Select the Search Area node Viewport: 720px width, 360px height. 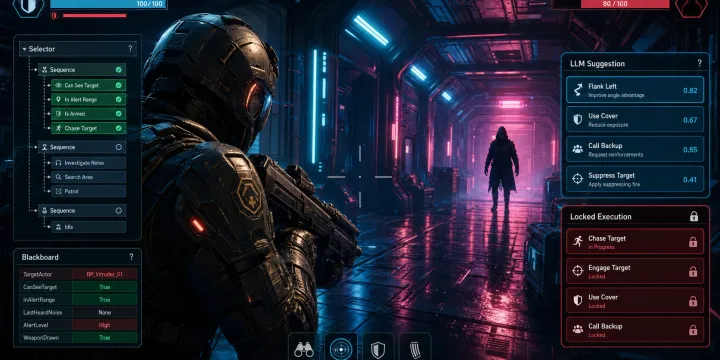point(88,177)
